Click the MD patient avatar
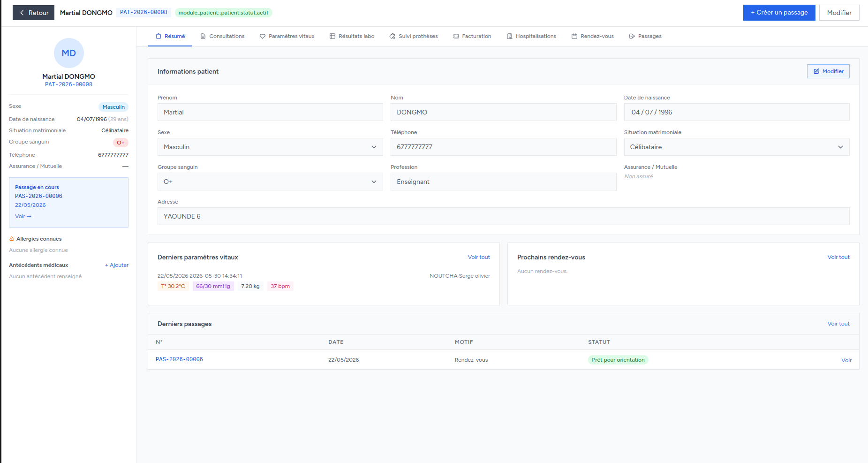Screen dimensions: 868x463 click(69, 53)
